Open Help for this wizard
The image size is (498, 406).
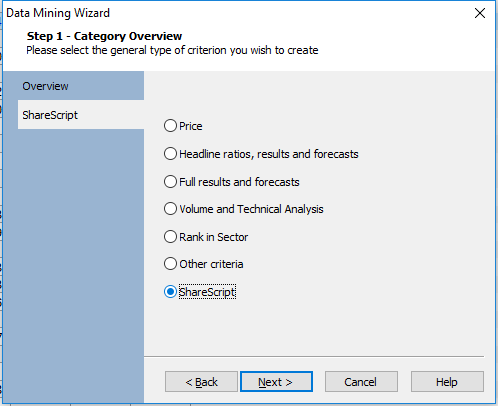(x=447, y=382)
